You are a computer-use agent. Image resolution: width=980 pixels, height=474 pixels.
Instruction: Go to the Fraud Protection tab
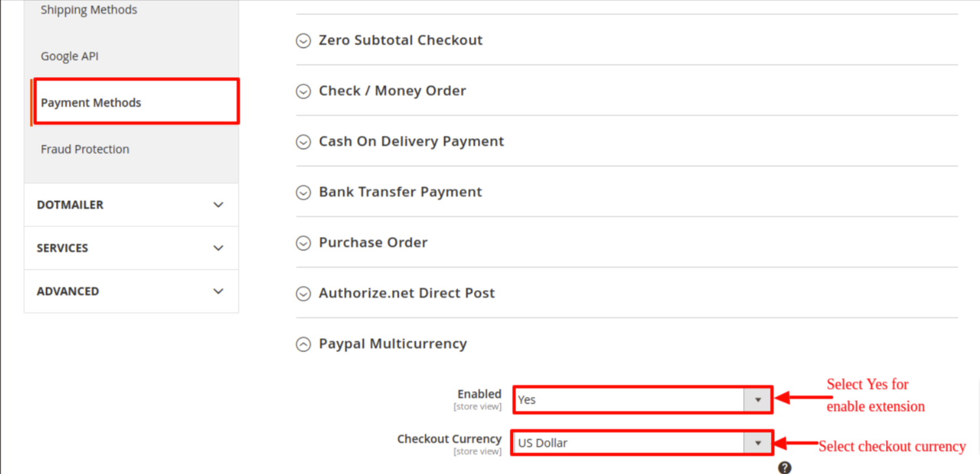coord(85,149)
